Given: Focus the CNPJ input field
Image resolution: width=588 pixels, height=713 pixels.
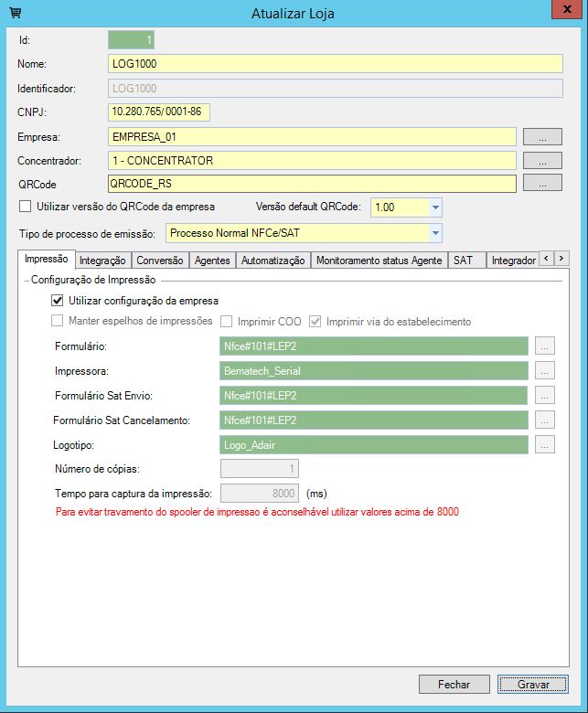Looking at the screenshot, I should coord(159,112).
